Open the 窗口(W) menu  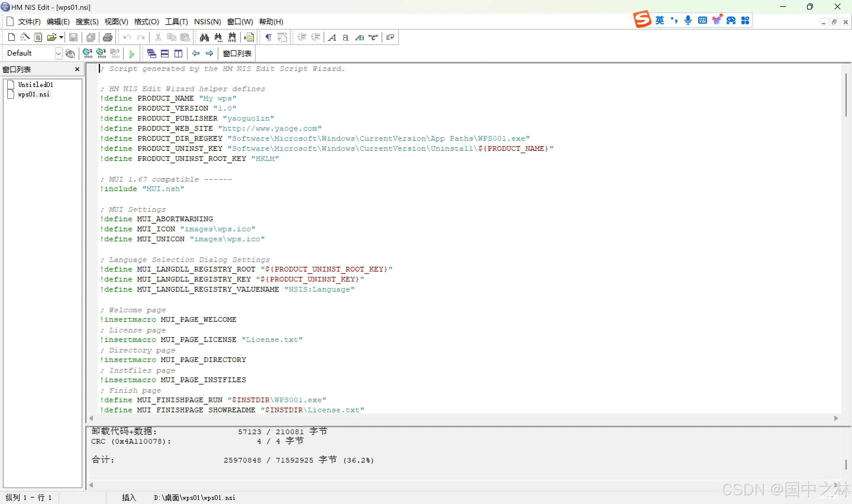click(240, 22)
